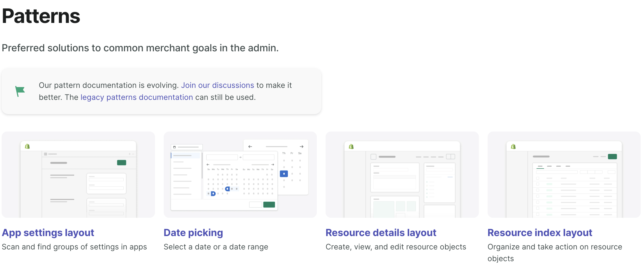Open the Date picking pattern page

tap(193, 233)
